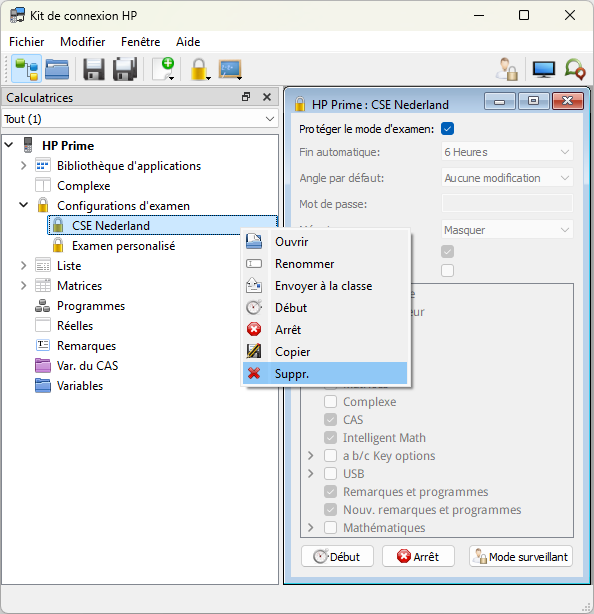This screenshot has height=614, width=594.
Task: Click the Kit de connexion HP app title icon
Action: tap(17, 15)
